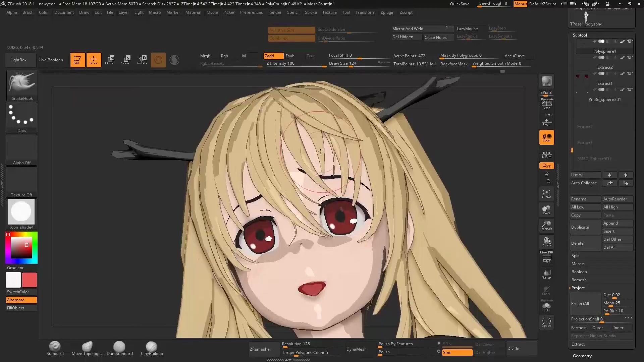Screen dimensions: 644x362
Task: Activate the Rotate transform tool icon
Action: pos(142,60)
